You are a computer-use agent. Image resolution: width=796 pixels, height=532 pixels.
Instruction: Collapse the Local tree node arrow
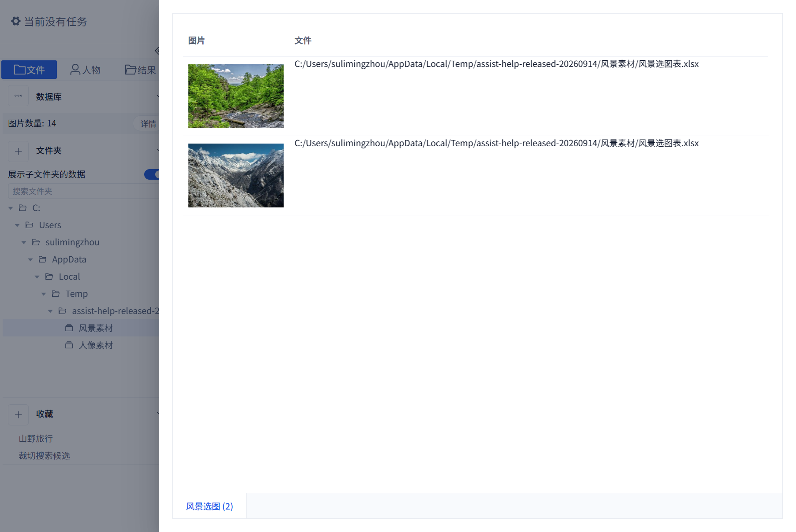37,277
